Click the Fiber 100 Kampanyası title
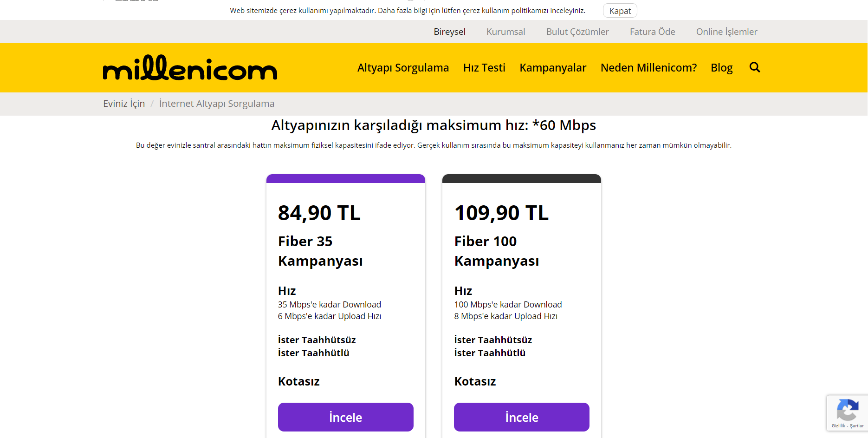Viewport: 868px width, 438px height. tap(497, 251)
